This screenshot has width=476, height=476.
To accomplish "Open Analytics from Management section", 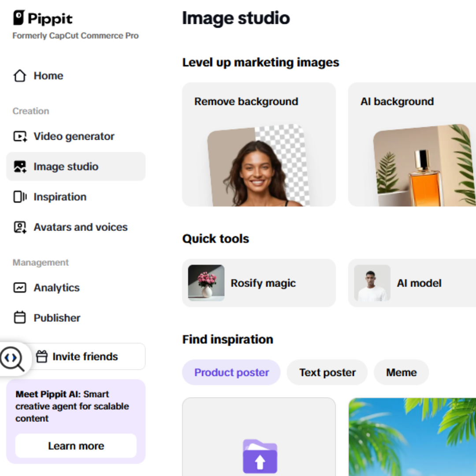I will [x=76, y=287].
